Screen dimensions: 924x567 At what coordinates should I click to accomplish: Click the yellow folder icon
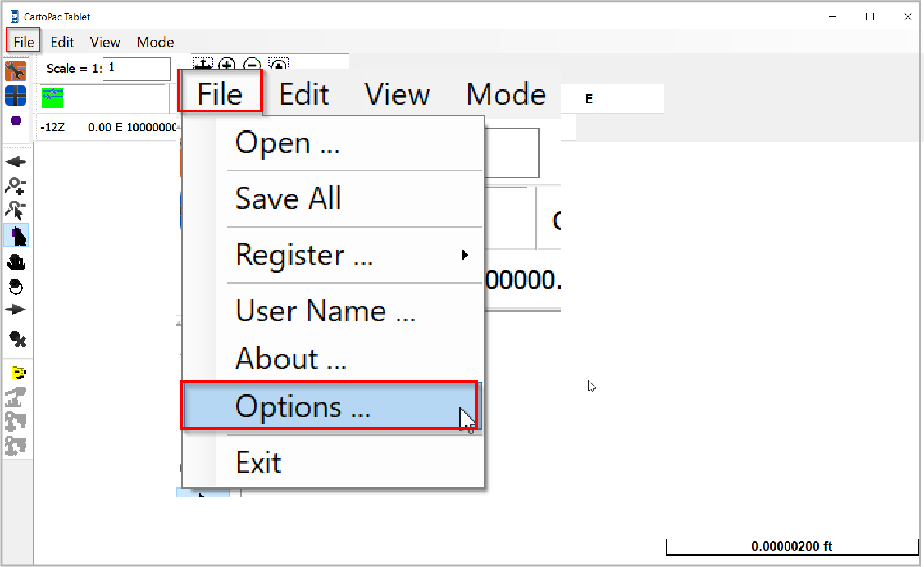pos(19,372)
